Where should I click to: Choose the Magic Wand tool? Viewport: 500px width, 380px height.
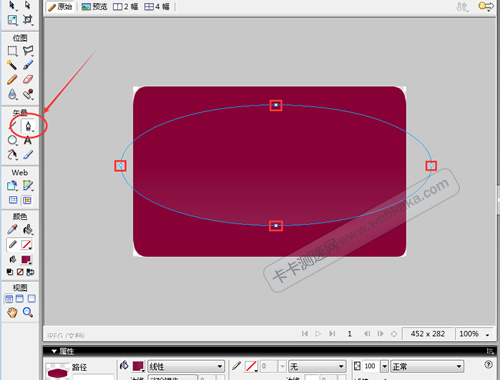[12, 65]
